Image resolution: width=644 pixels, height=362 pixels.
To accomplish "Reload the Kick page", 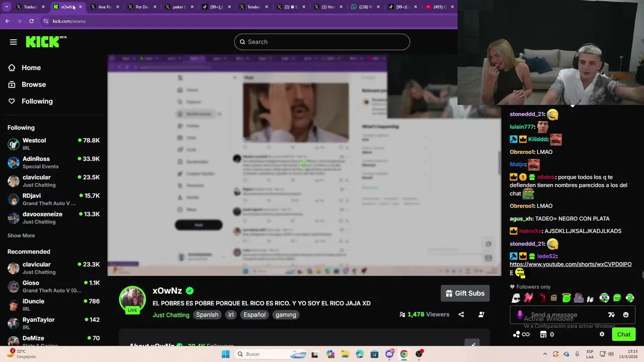I will 31,21.
